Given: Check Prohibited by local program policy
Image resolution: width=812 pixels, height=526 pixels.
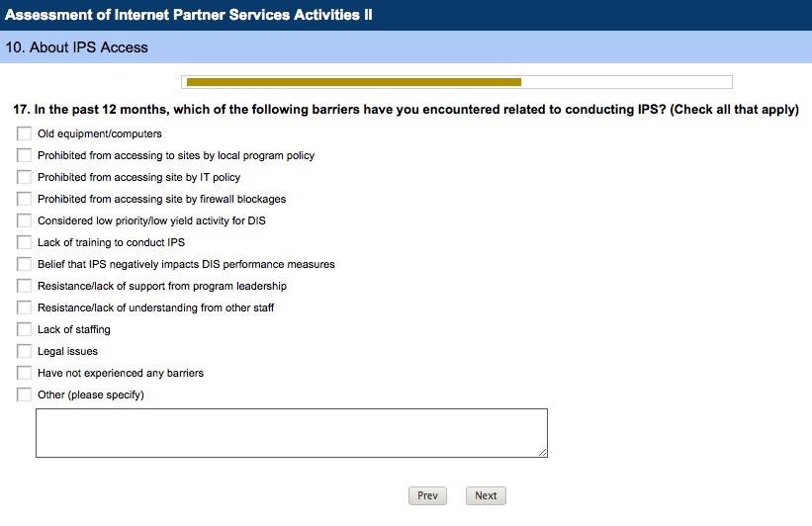Looking at the screenshot, I should click(x=24, y=155).
